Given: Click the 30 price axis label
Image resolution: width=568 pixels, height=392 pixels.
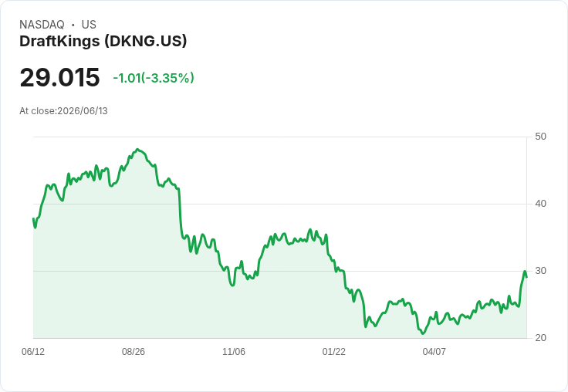Looking at the screenshot, I should pos(540,271).
